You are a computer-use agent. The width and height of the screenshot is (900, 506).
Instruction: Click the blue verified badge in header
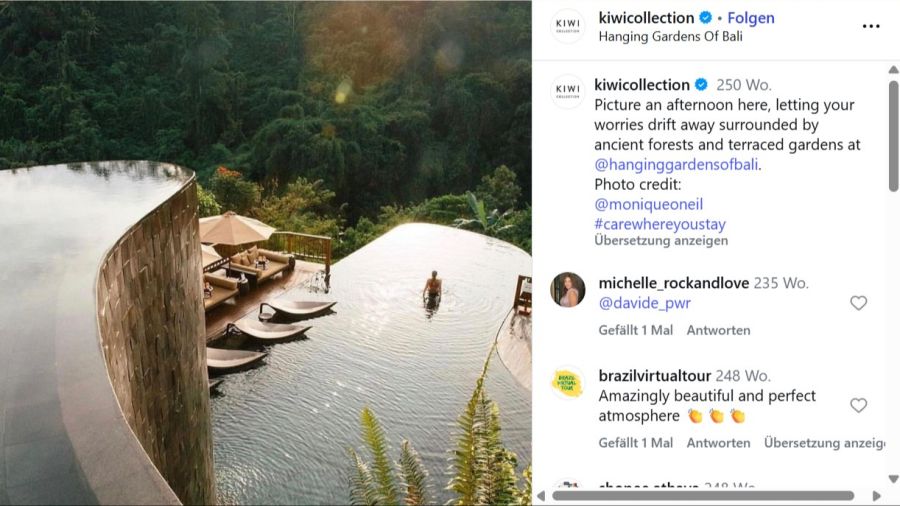705,18
